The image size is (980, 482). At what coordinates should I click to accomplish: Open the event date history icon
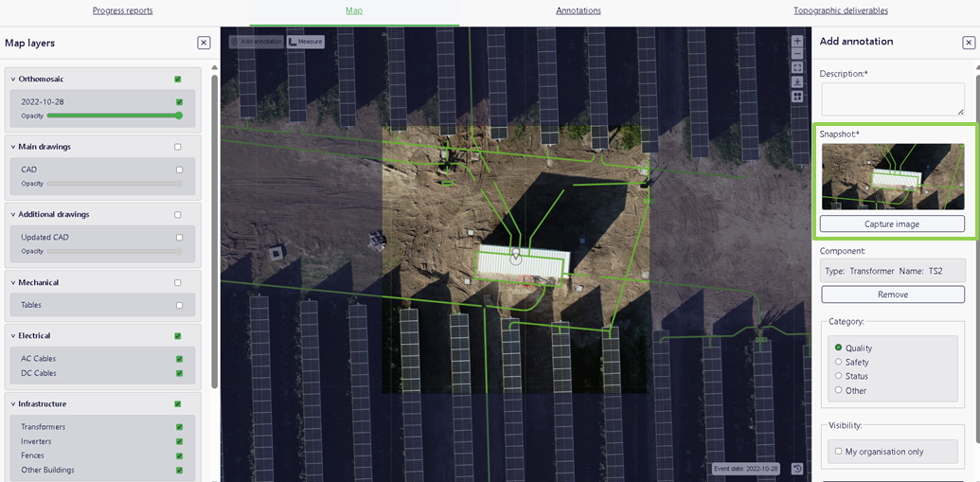click(797, 469)
